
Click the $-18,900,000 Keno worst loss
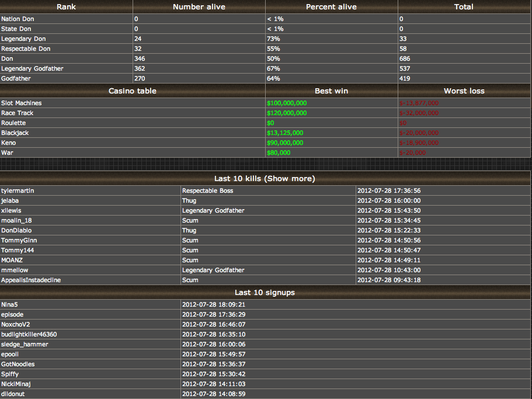(419, 143)
